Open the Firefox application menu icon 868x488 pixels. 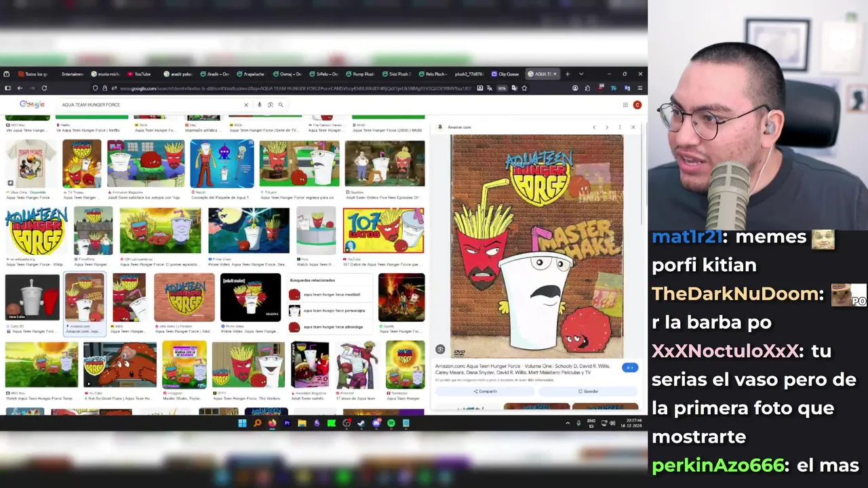coord(639,88)
